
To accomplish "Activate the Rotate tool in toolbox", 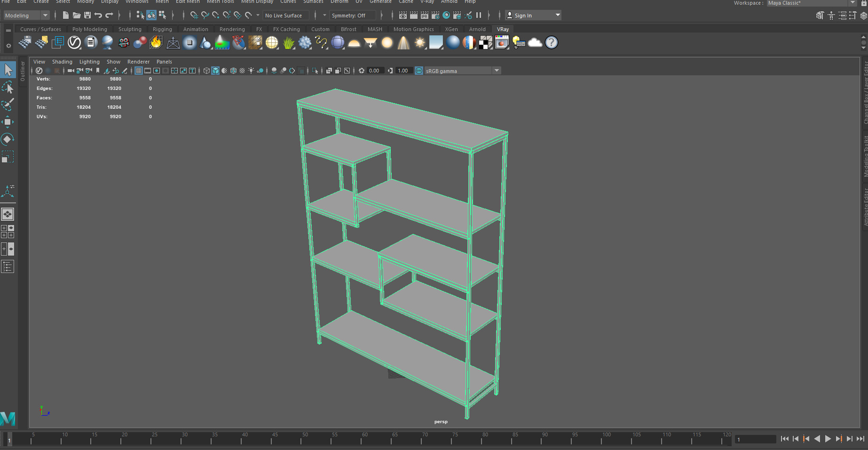I will (x=8, y=139).
